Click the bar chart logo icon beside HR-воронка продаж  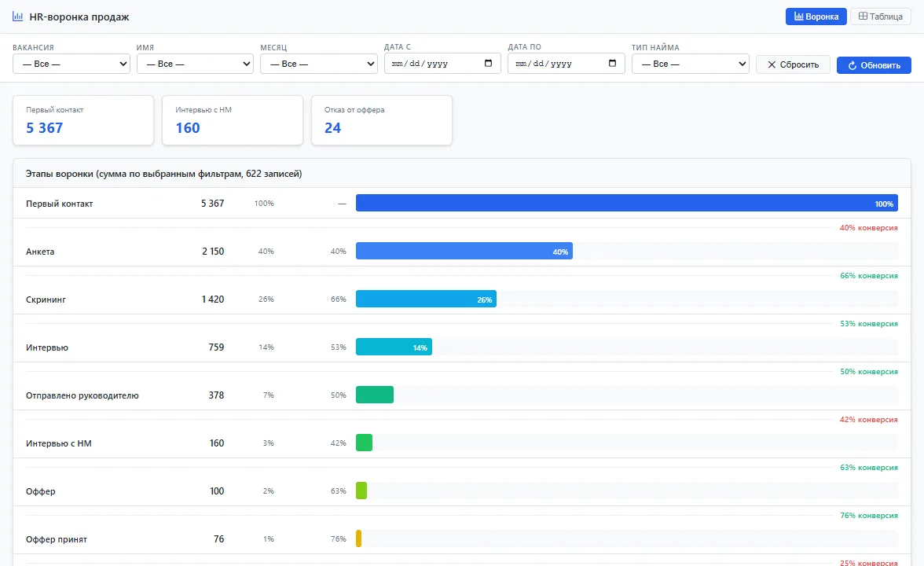[17, 17]
